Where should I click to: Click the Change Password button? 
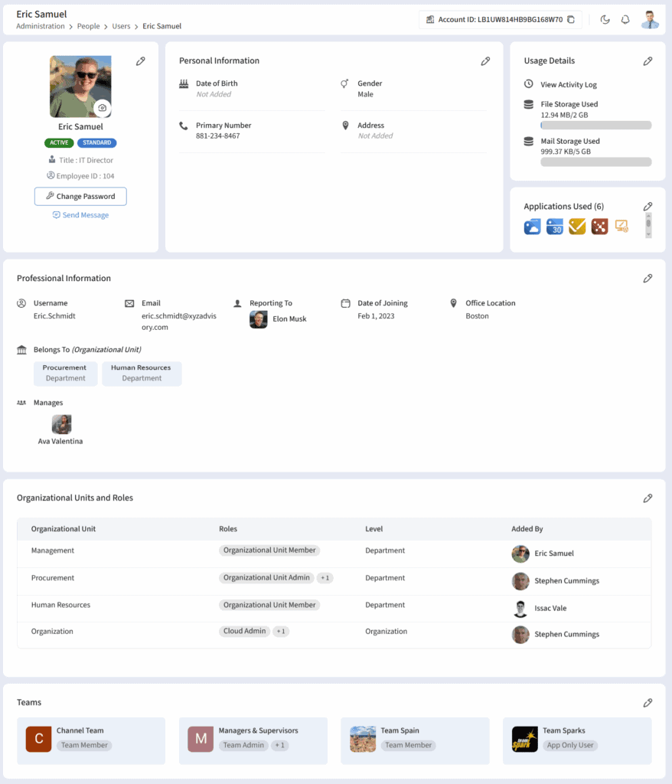click(x=80, y=197)
